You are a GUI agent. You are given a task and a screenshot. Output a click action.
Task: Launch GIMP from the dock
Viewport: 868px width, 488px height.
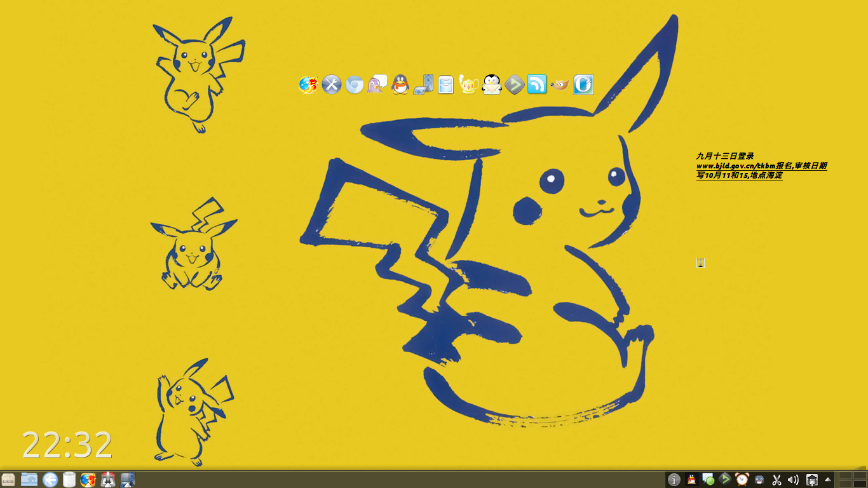560,85
